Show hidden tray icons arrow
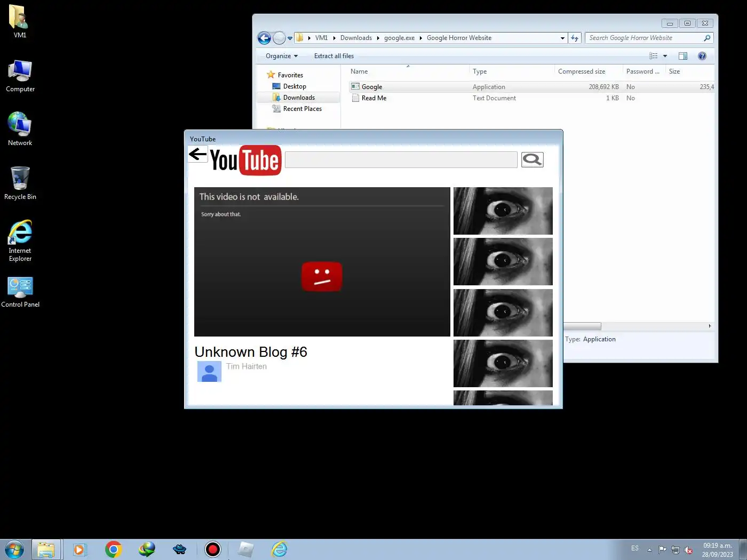The width and height of the screenshot is (747, 560). click(x=649, y=550)
